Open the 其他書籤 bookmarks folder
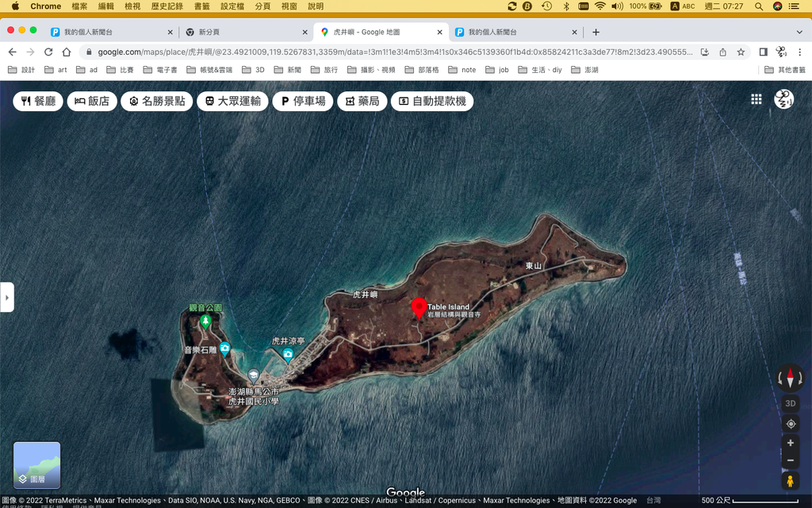 pos(785,70)
